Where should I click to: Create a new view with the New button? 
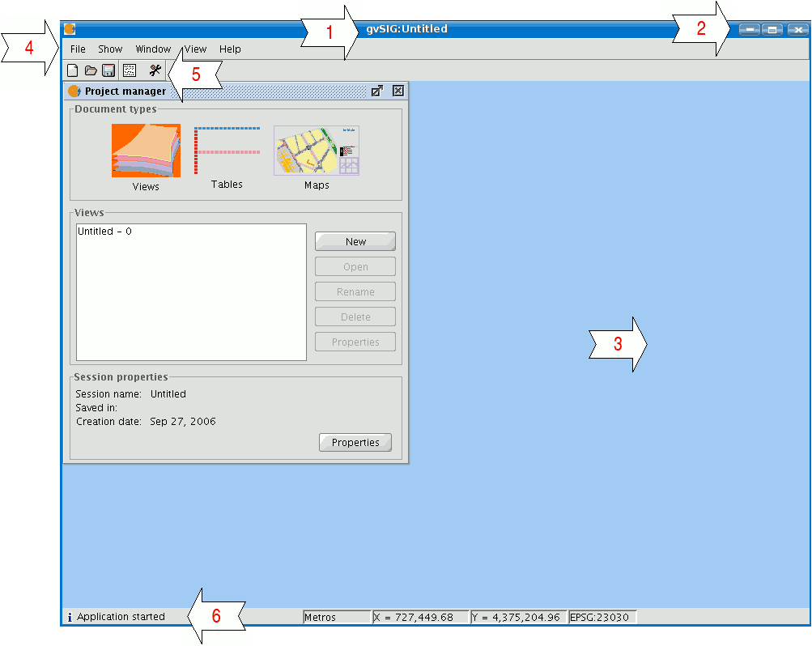pyautogui.click(x=355, y=242)
